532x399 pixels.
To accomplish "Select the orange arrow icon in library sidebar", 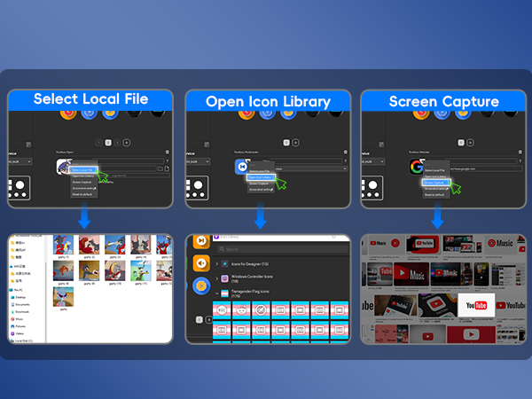I will point(203,286).
